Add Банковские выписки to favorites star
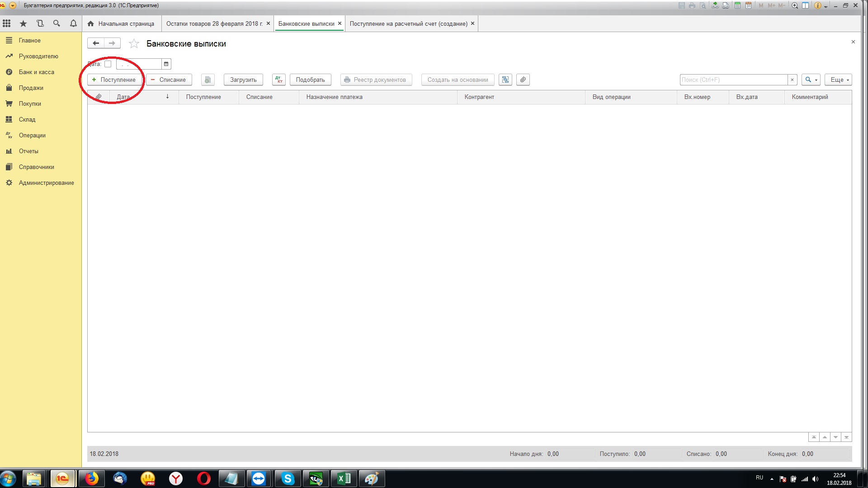The image size is (868, 488). [134, 44]
